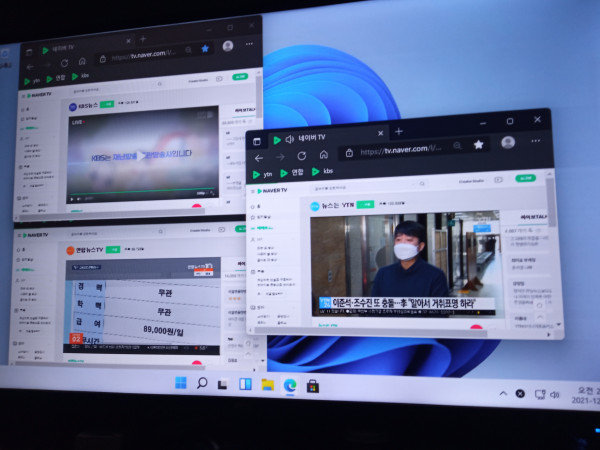600x450 pixels.
Task: Open a new tab in the KBS window
Action: tap(143, 39)
